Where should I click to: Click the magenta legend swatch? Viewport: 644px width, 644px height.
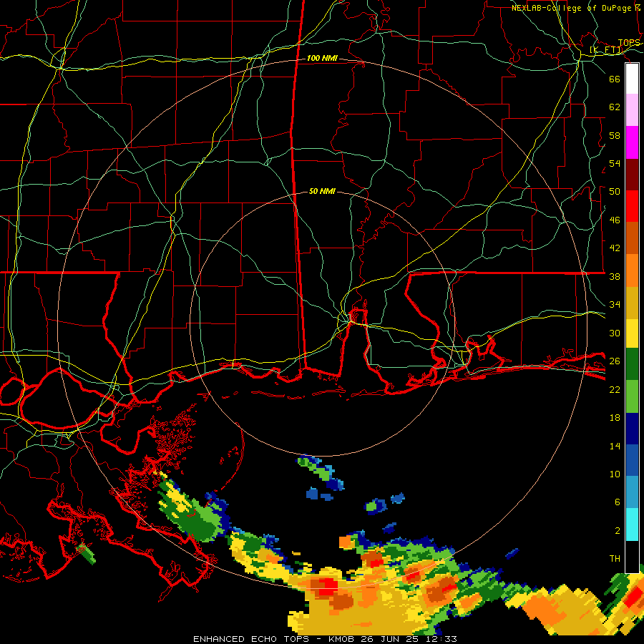[632, 142]
